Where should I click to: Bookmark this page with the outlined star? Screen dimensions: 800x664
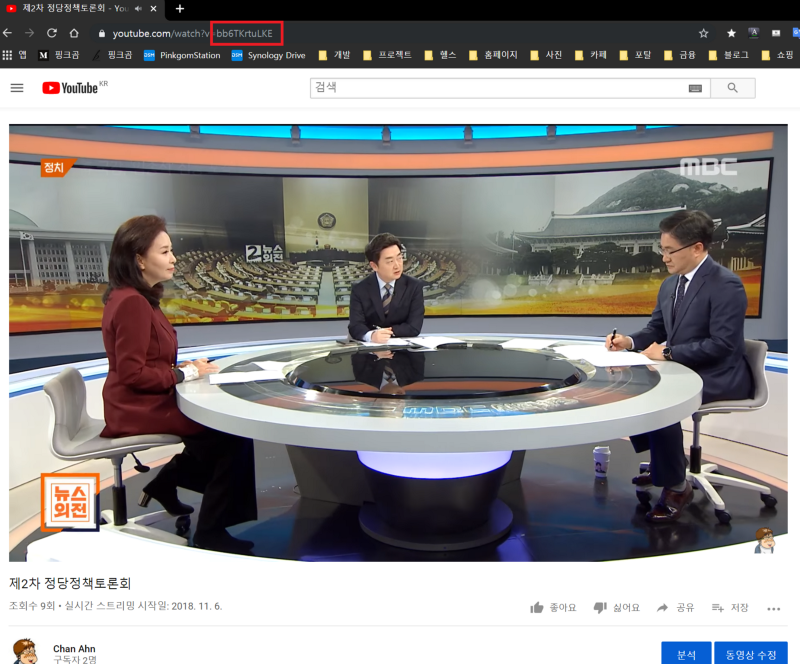(x=704, y=33)
